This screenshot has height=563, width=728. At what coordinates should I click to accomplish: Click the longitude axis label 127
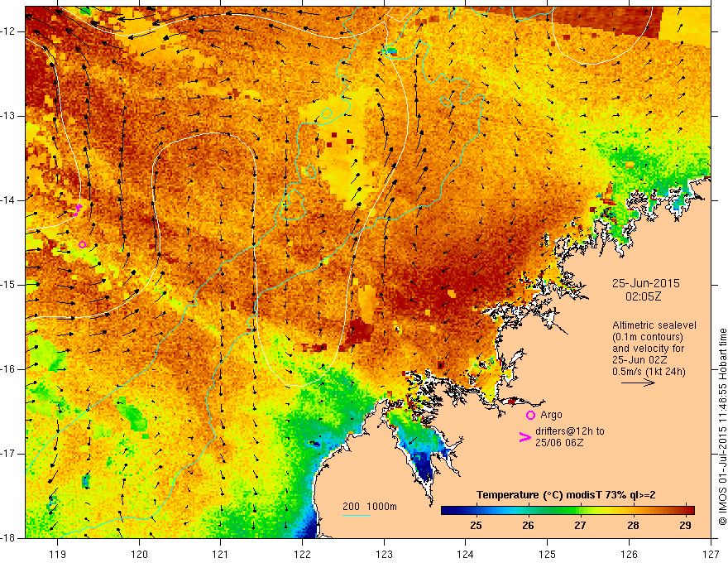(711, 554)
